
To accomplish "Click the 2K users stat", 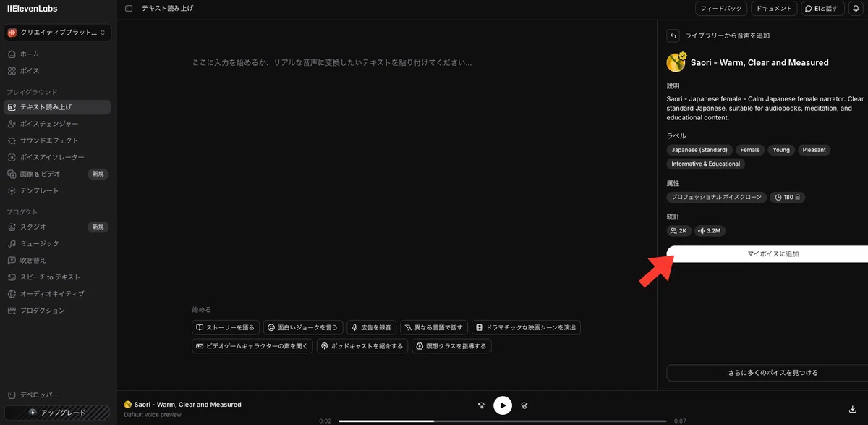I will coord(678,231).
